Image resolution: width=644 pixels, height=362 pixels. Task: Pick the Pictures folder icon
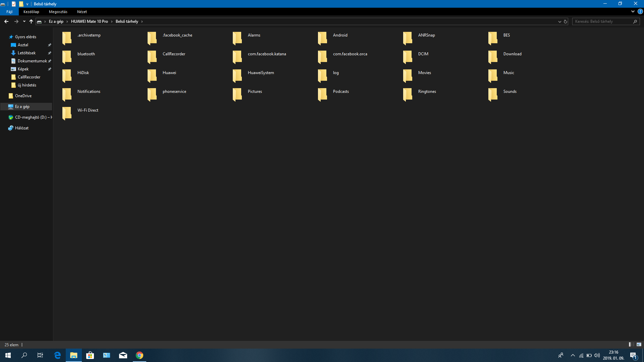237,95
